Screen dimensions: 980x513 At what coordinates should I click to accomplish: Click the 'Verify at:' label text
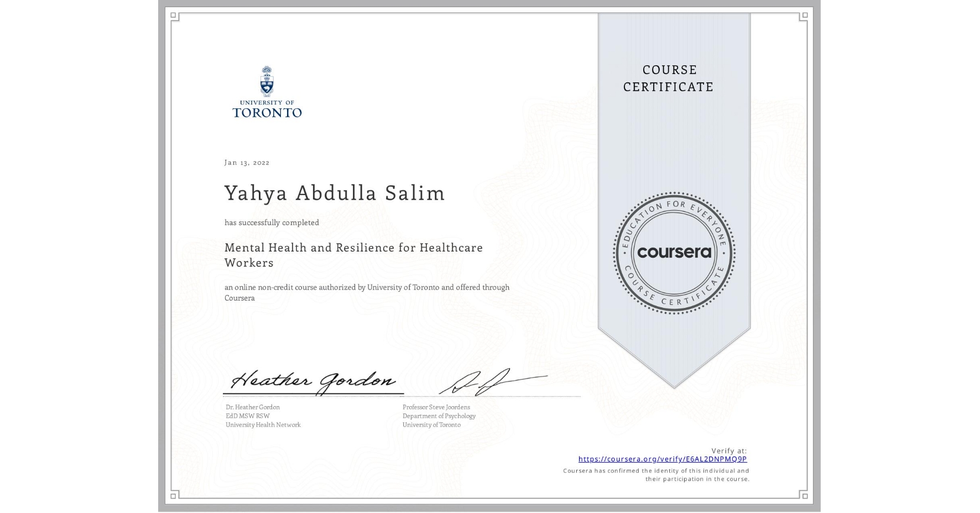click(x=729, y=450)
